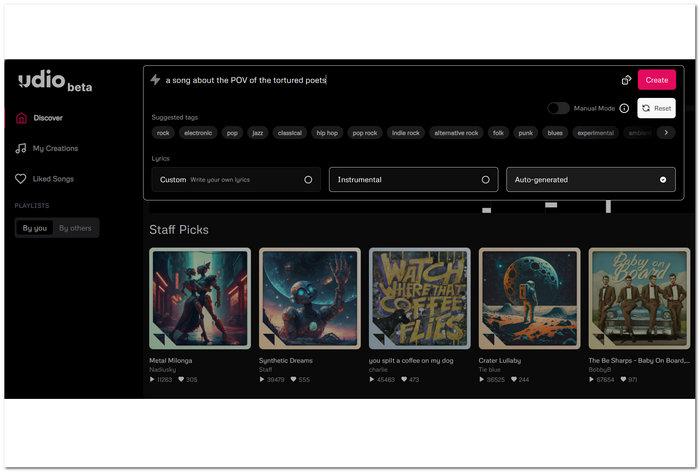Screen dimensions: 700x472
Task: Toggle the Manual Mode switch
Action: (x=558, y=108)
